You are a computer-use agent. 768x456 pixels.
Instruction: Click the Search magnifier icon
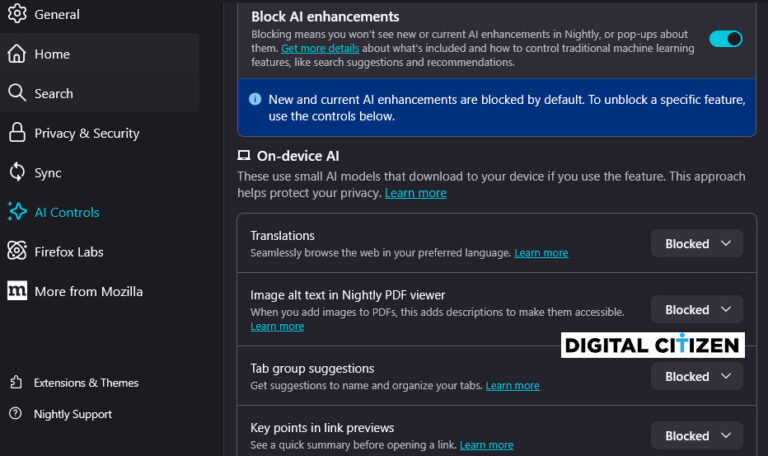coord(17,93)
